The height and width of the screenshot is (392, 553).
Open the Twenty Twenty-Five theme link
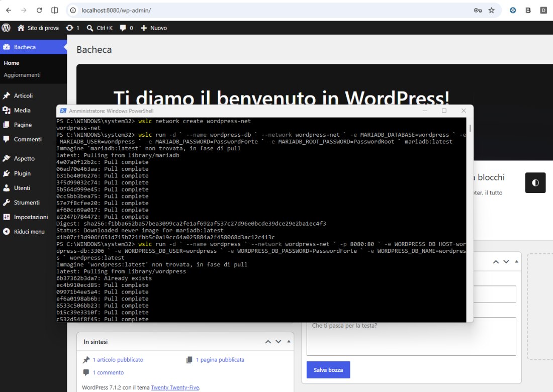[x=175, y=387]
